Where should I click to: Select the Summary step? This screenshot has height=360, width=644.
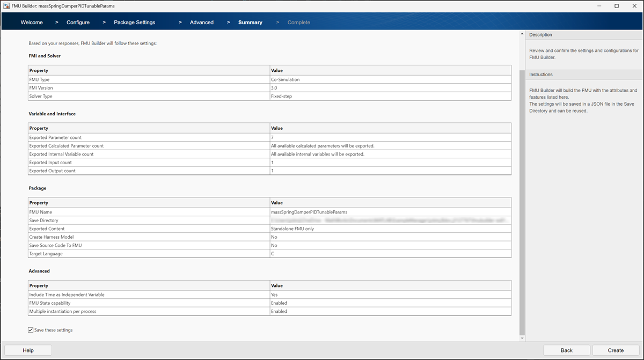coord(250,22)
